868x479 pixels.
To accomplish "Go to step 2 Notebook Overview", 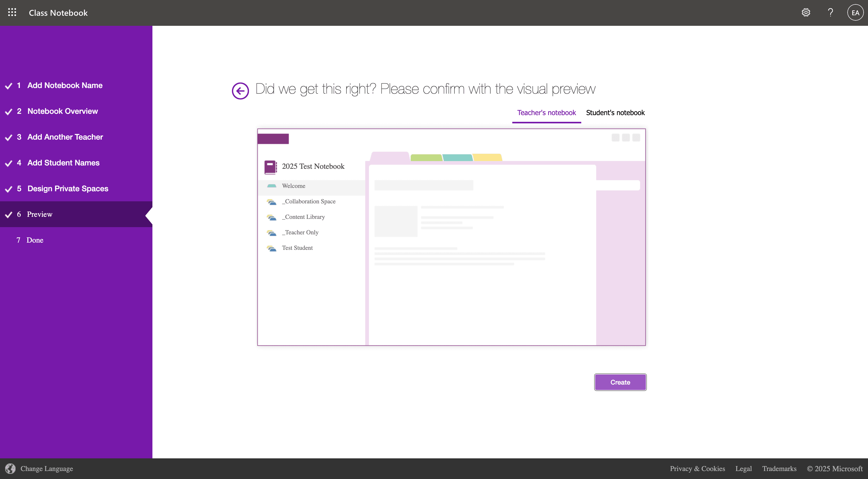I will [x=76, y=111].
